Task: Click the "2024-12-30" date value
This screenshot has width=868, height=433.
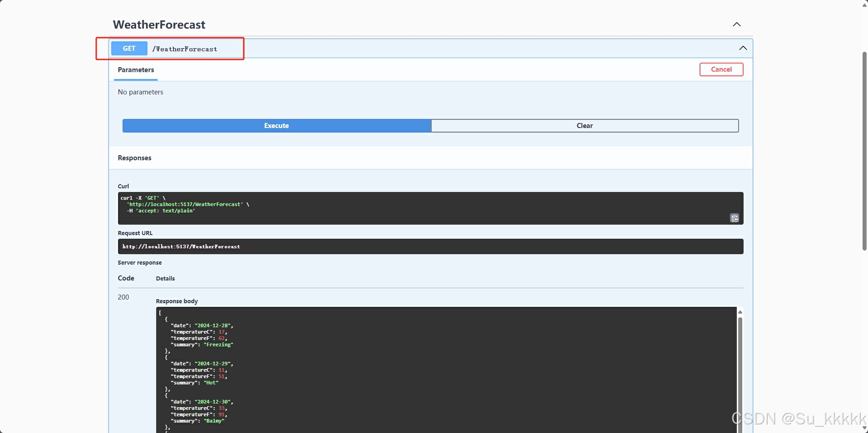Action: 214,402
